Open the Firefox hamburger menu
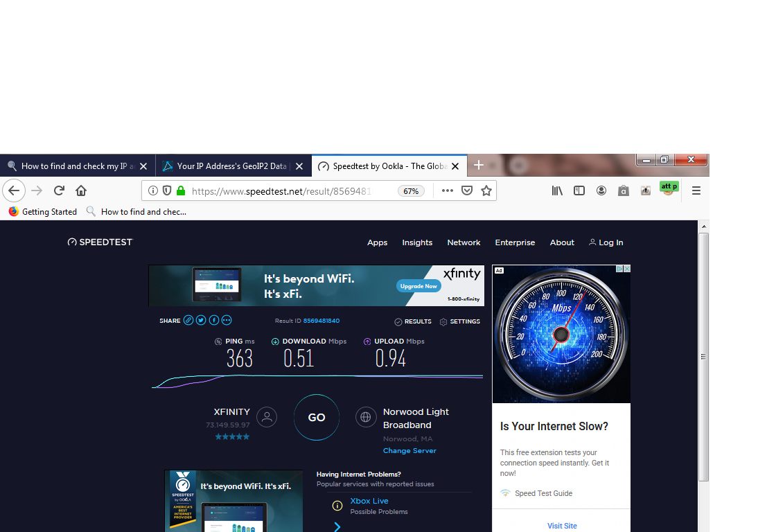The width and height of the screenshot is (758, 532). click(696, 191)
